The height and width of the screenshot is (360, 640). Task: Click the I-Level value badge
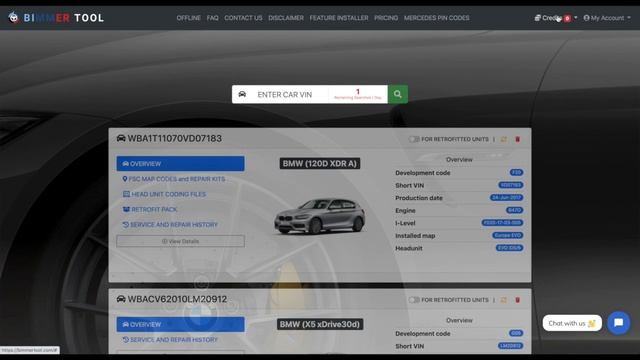[502, 223]
